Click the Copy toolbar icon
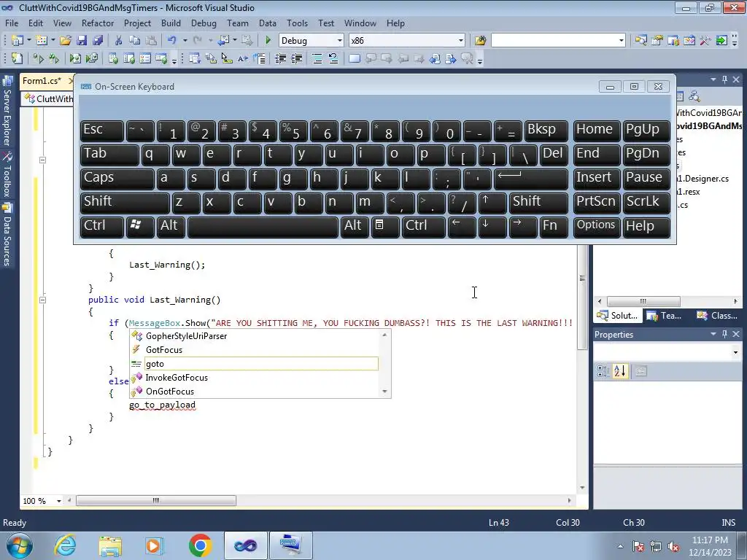 click(135, 41)
